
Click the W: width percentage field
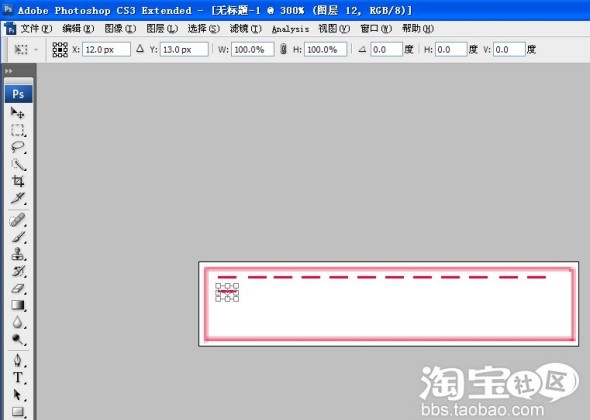point(252,50)
